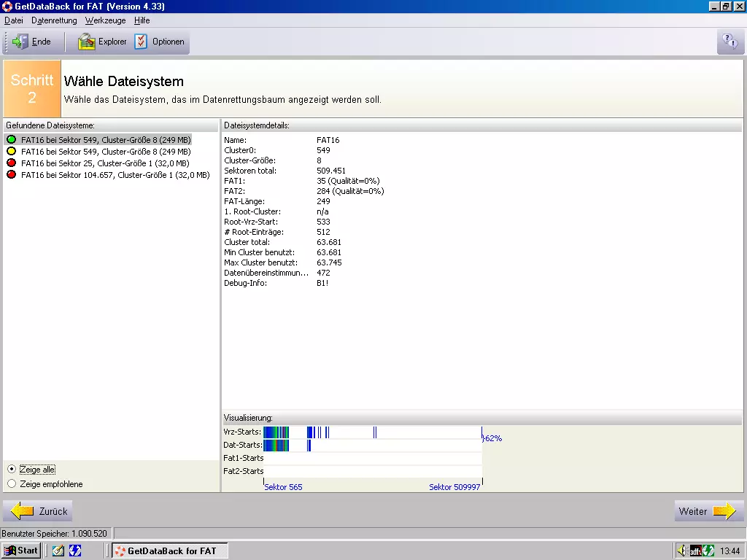Click the Ende toolbar label

click(x=42, y=42)
